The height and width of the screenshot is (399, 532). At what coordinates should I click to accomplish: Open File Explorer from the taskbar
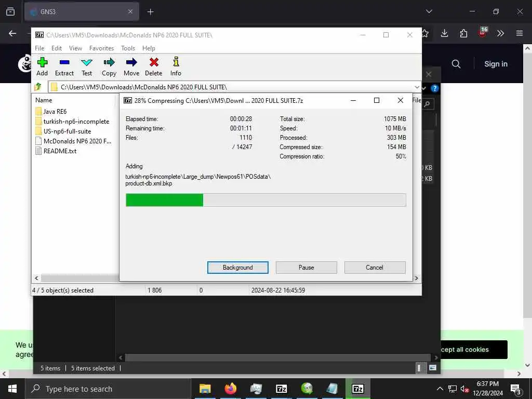(205, 389)
